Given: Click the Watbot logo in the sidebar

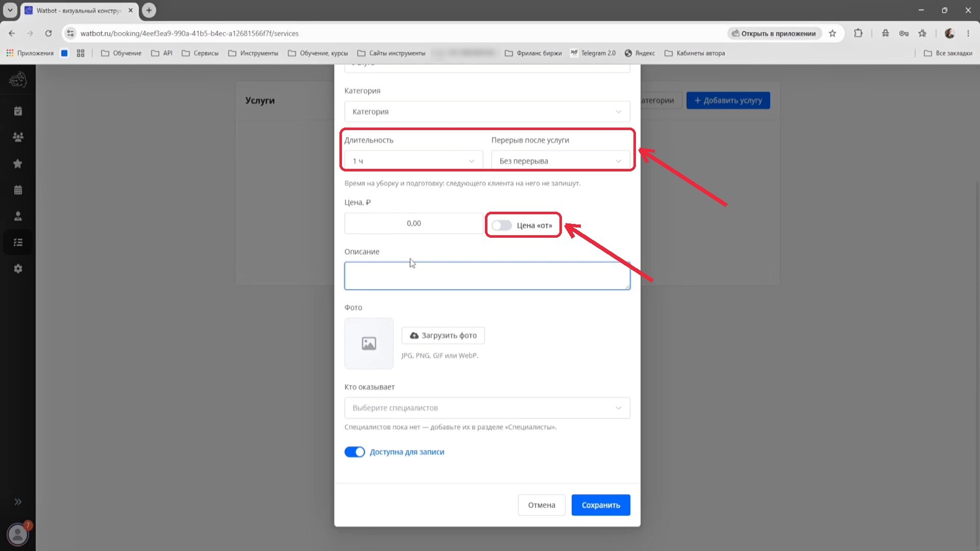Looking at the screenshot, I should coord(18,80).
